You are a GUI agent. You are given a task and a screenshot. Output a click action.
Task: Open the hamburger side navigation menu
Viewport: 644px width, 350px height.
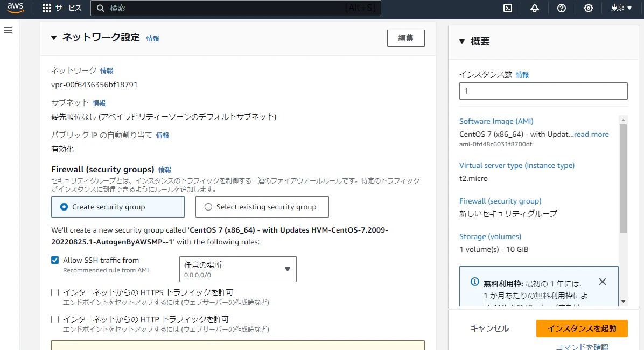(8, 30)
